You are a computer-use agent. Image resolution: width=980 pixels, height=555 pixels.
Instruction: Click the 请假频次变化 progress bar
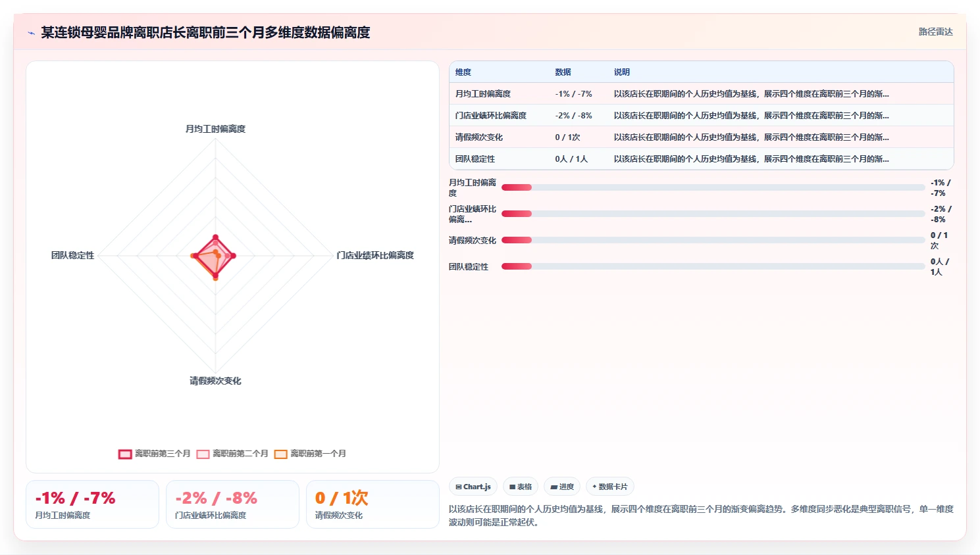(x=713, y=240)
